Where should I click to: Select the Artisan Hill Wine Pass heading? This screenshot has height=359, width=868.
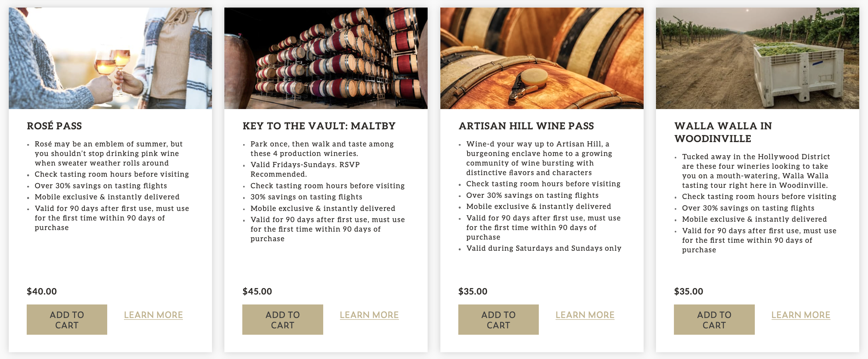(x=526, y=126)
